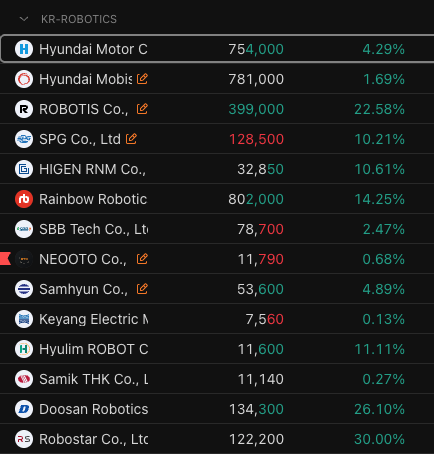Select ROBOTIS Co., row name
This screenshot has width=434, height=454.
point(84,109)
